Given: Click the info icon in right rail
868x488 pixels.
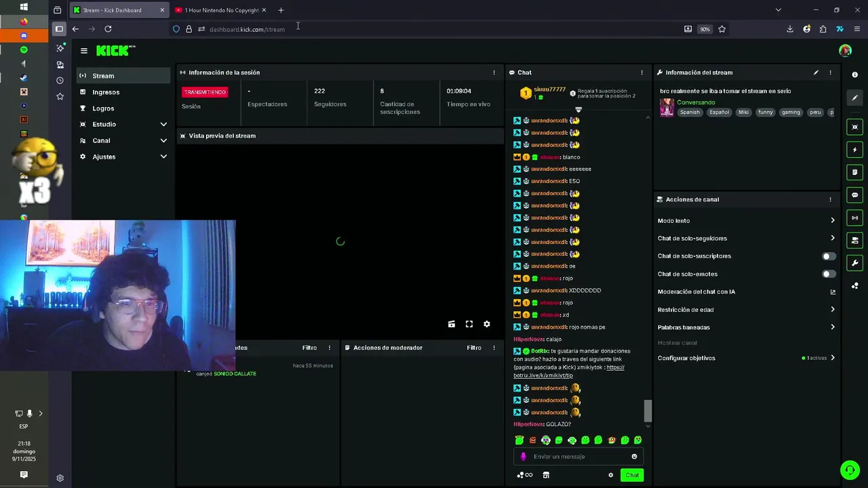Looking at the screenshot, I should [854, 75].
